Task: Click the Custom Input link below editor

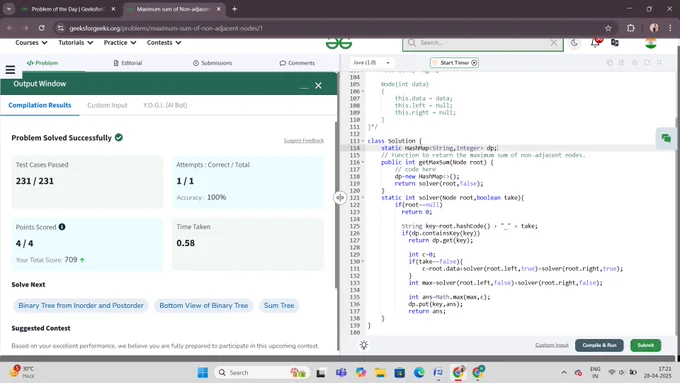Action: point(552,345)
